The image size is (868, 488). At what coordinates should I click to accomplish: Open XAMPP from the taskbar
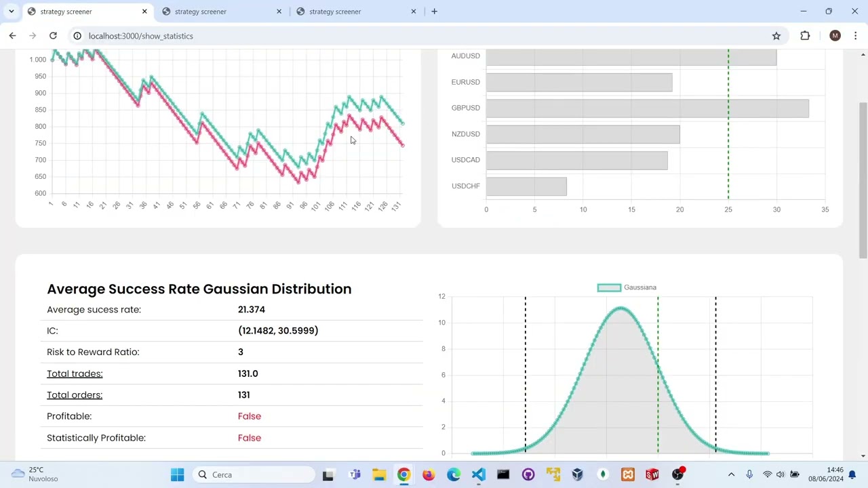[x=628, y=474]
